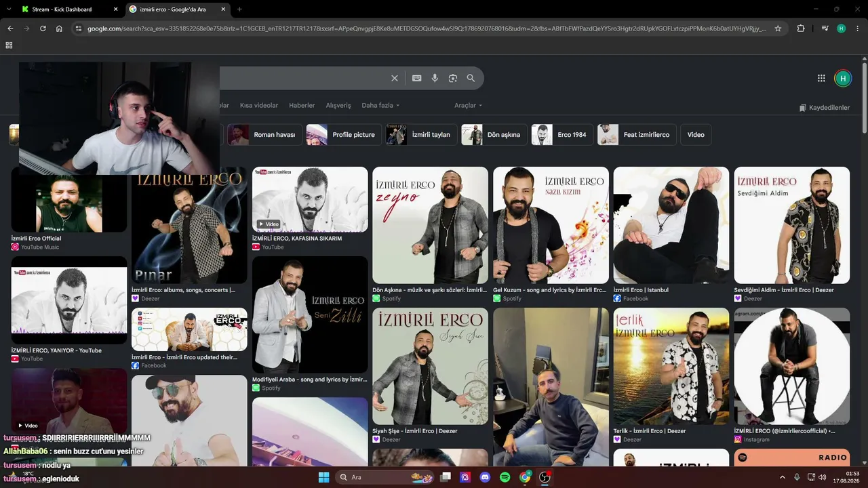
Task: Open the Seni Zilli Spotify image
Action: point(310,314)
